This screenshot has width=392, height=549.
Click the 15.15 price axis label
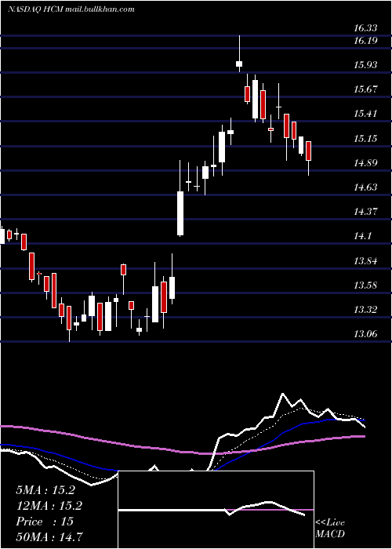pyautogui.click(x=365, y=138)
